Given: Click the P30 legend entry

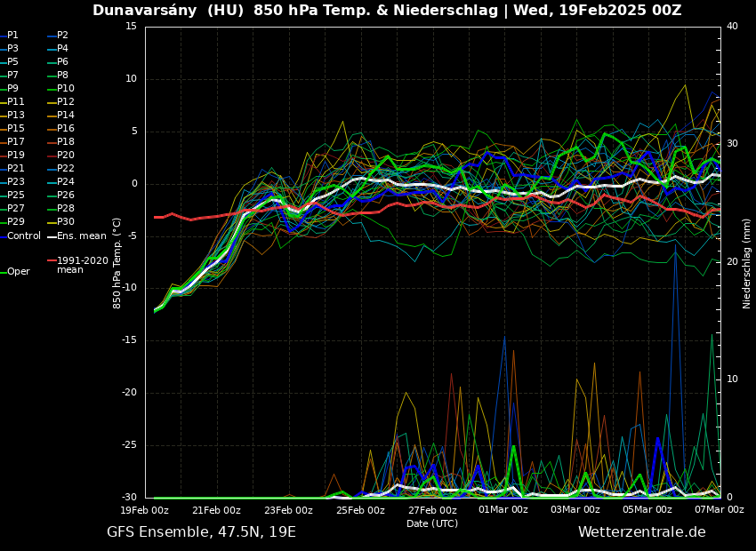Looking at the screenshot, I should [x=66, y=222].
